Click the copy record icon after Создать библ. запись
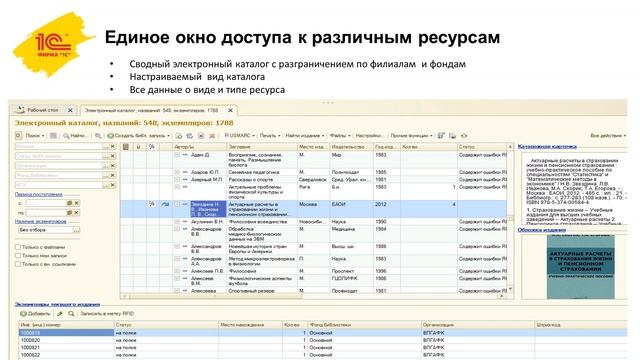Screen dimensions: 640x360 179,136
